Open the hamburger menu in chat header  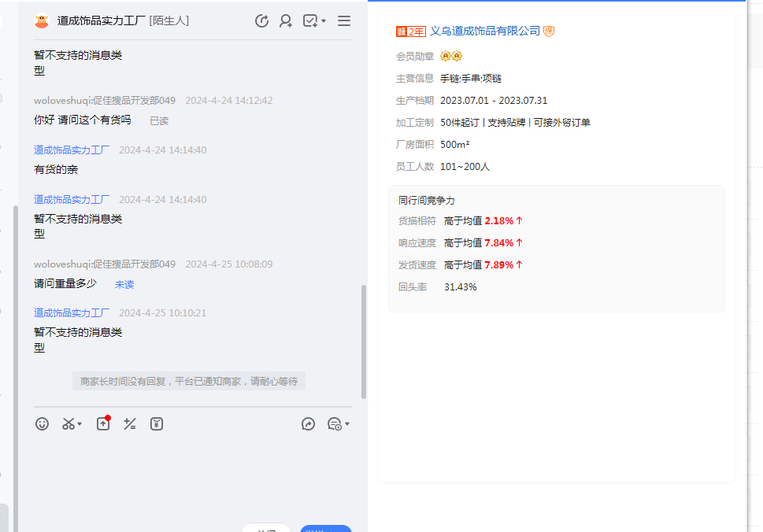point(344,21)
